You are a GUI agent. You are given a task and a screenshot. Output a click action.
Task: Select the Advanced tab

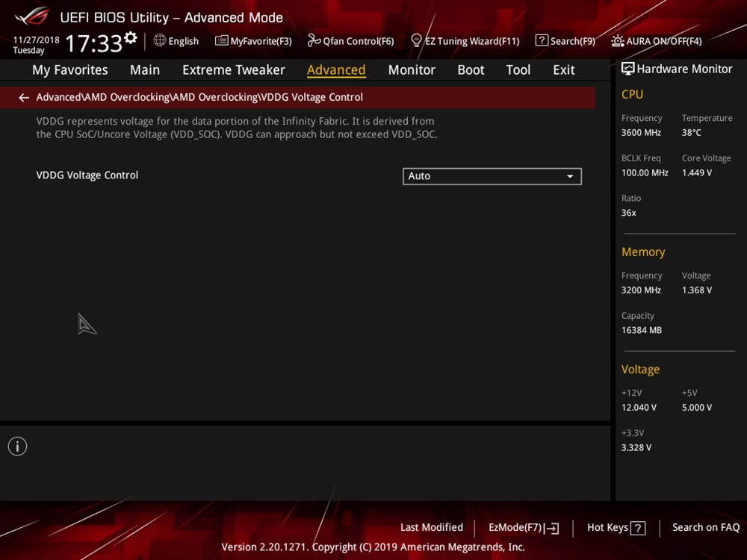(x=336, y=70)
